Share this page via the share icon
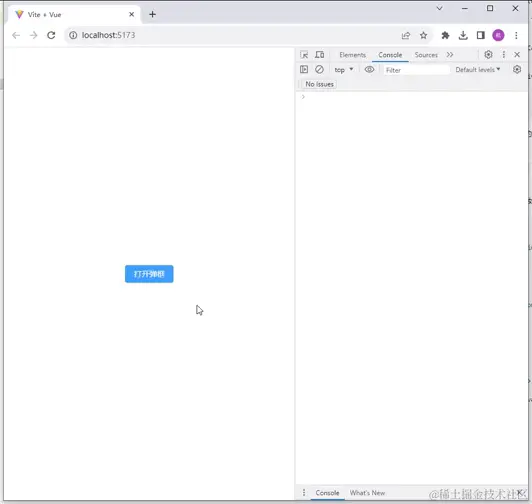Image resolution: width=532 pixels, height=504 pixels. point(406,35)
